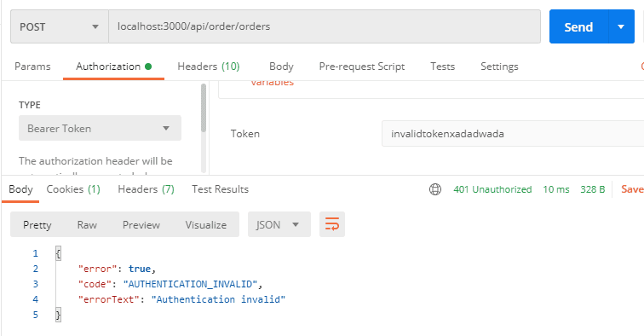Click the Token input field
The width and height of the screenshot is (644, 336).
click(x=513, y=134)
